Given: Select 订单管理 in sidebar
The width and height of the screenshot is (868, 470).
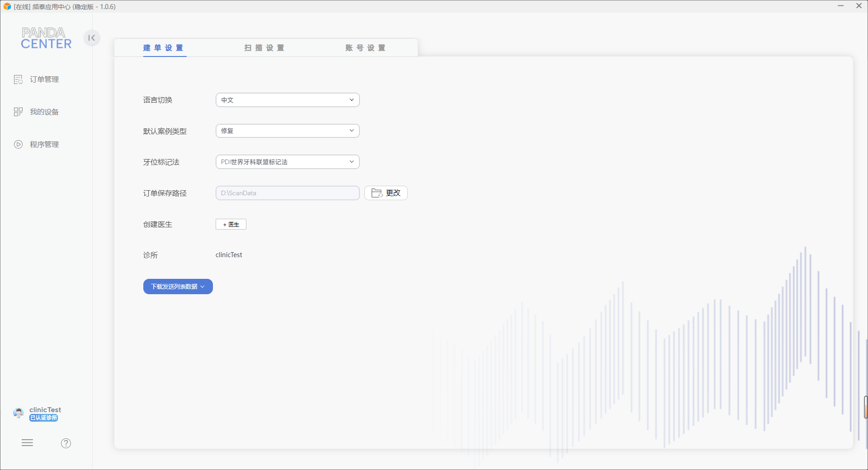Looking at the screenshot, I should tap(44, 80).
